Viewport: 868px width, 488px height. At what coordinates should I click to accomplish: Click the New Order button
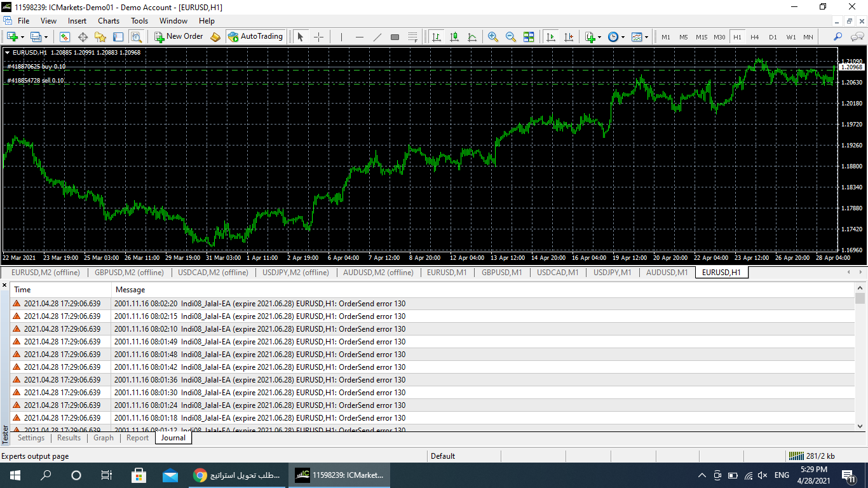pyautogui.click(x=179, y=37)
